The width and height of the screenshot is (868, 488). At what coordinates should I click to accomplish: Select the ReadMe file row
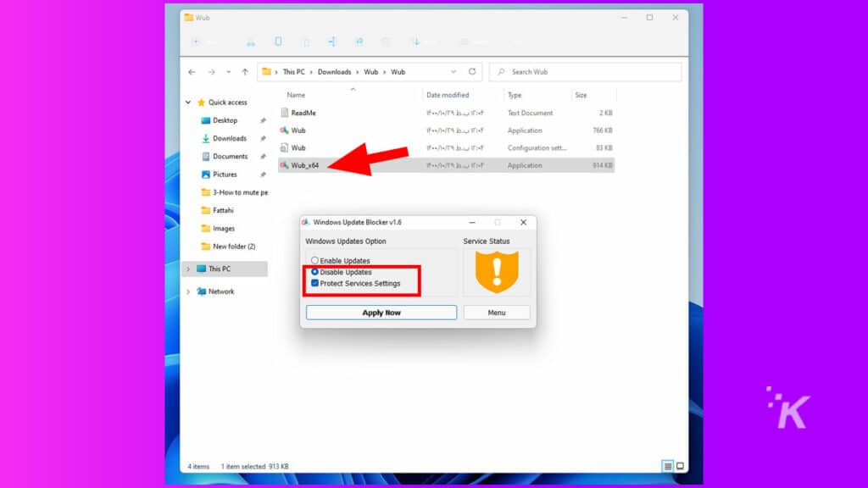pos(446,113)
